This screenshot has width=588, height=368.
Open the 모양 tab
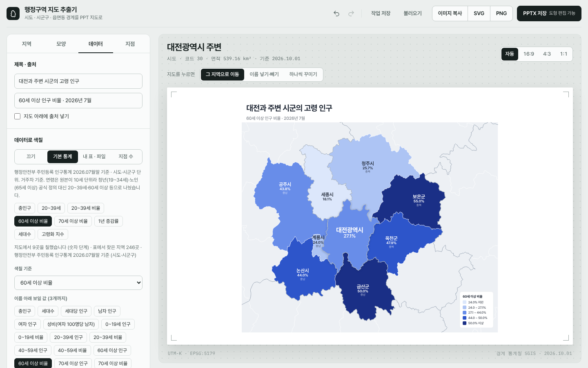pos(61,44)
